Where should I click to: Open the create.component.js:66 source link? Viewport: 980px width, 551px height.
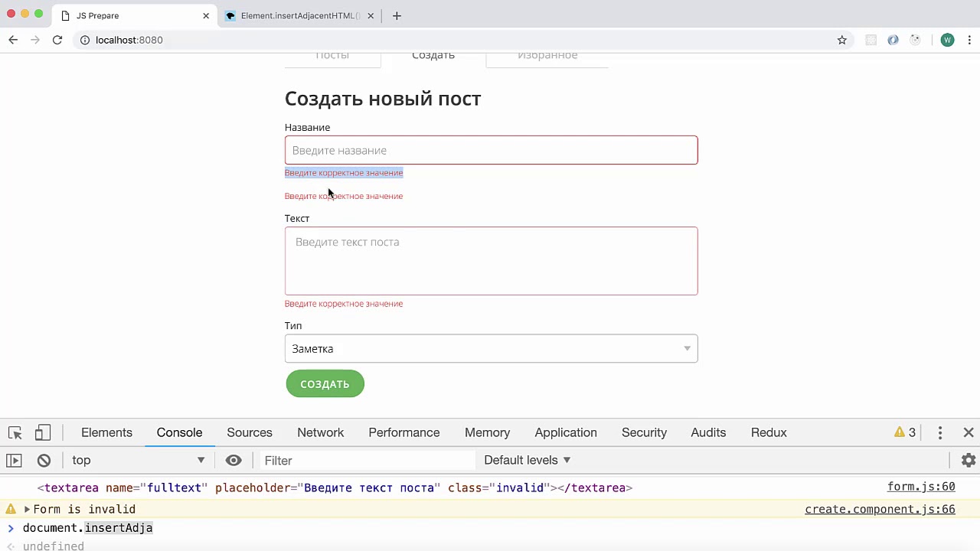(880, 509)
